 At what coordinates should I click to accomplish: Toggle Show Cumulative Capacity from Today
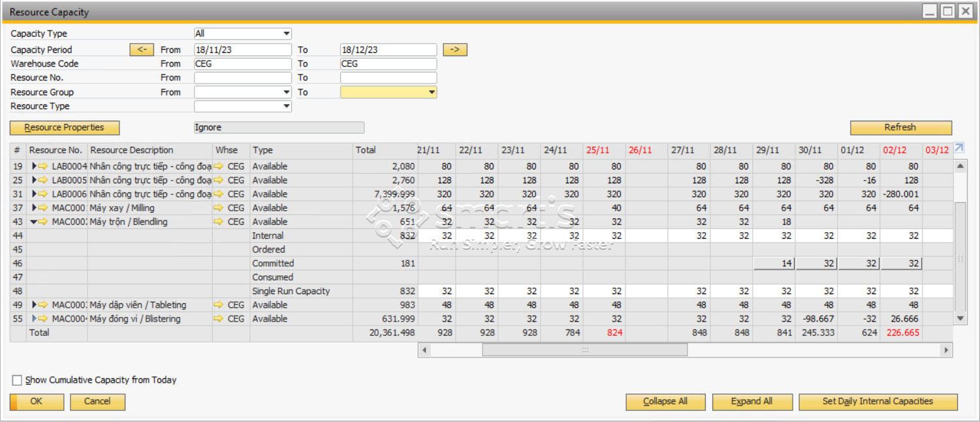coord(17,380)
